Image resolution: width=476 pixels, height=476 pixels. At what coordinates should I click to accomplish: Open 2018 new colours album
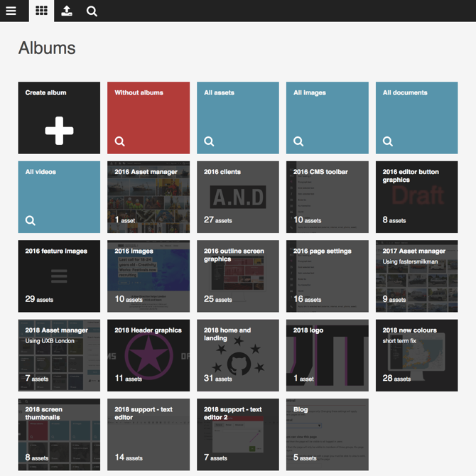coord(416,355)
